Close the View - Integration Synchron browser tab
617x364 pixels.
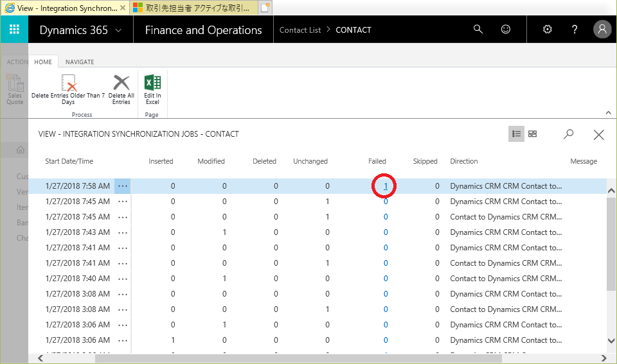tap(123, 8)
